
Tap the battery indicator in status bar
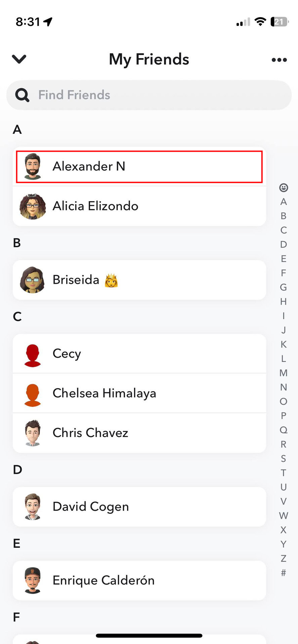point(279,22)
